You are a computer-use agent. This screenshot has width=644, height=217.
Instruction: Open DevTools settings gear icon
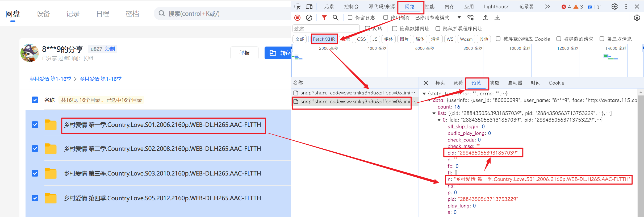[x=614, y=7]
